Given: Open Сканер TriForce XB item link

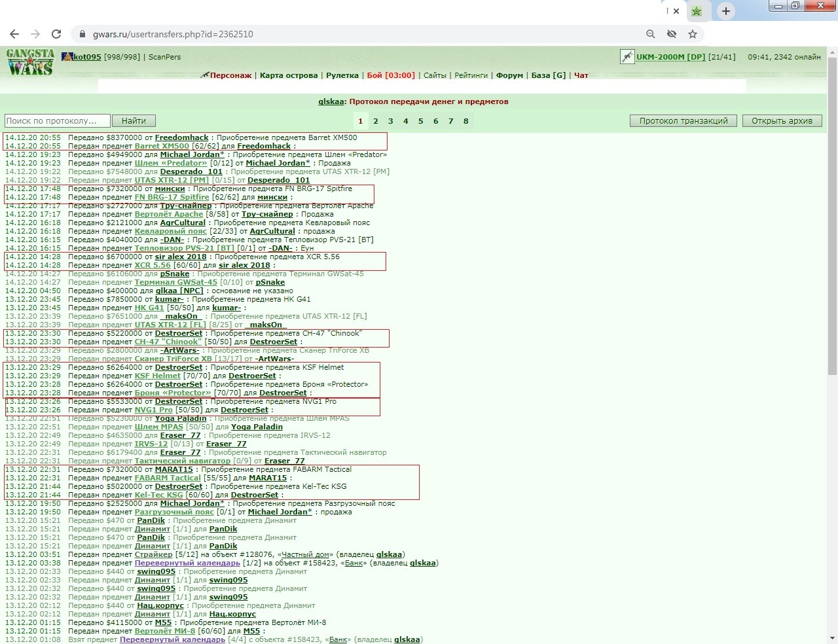Looking at the screenshot, I should (x=173, y=359).
